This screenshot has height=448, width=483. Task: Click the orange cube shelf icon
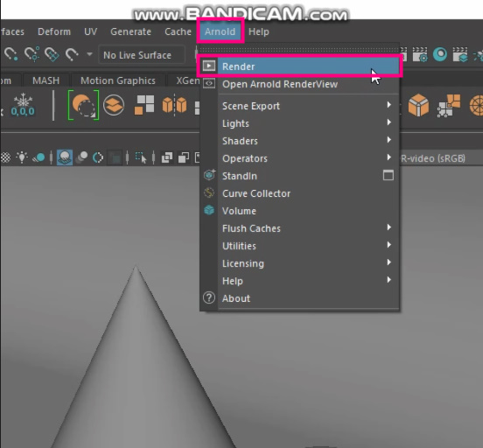(418, 105)
